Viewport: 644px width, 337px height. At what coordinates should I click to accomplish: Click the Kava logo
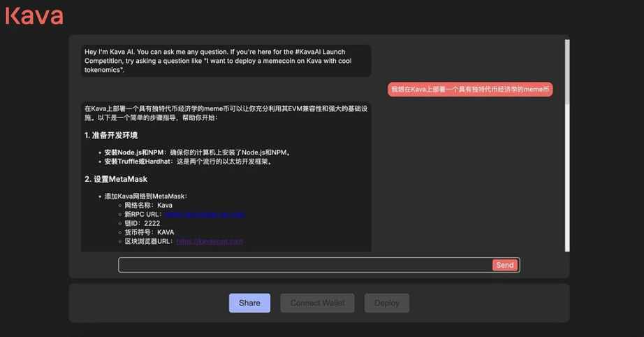(x=34, y=16)
